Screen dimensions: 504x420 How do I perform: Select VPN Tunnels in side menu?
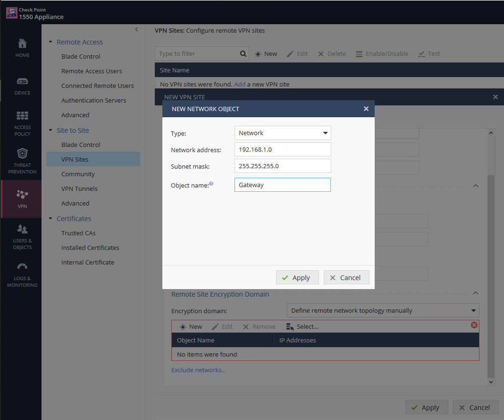tap(79, 189)
